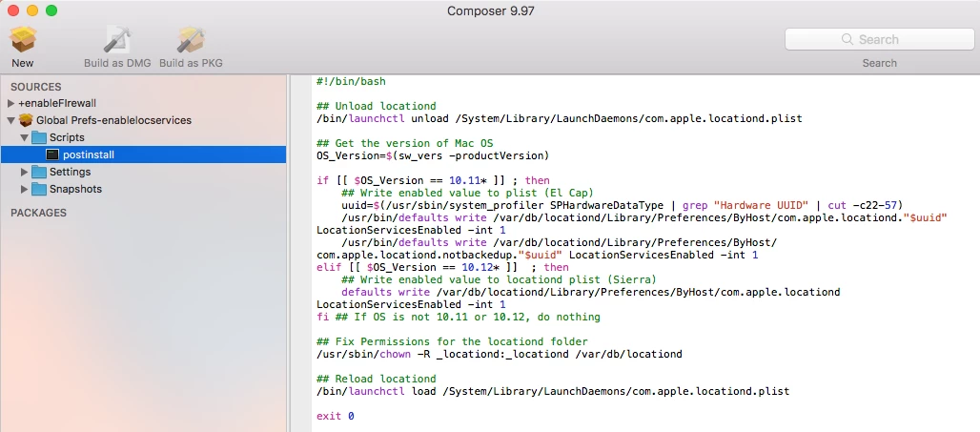Select the Scripts folder label
This screenshot has width=980, height=432.
pyautogui.click(x=67, y=137)
